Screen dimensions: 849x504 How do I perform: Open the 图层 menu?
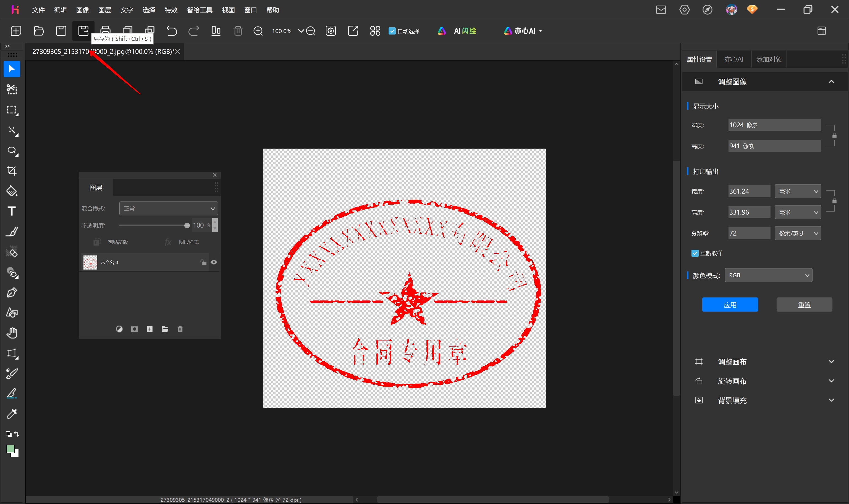click(105, 10)
